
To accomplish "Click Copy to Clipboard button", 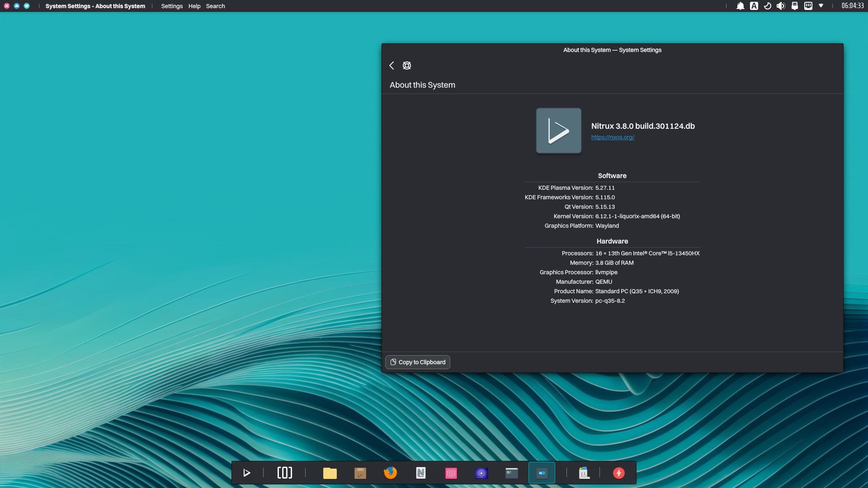I will pos(417,361).
